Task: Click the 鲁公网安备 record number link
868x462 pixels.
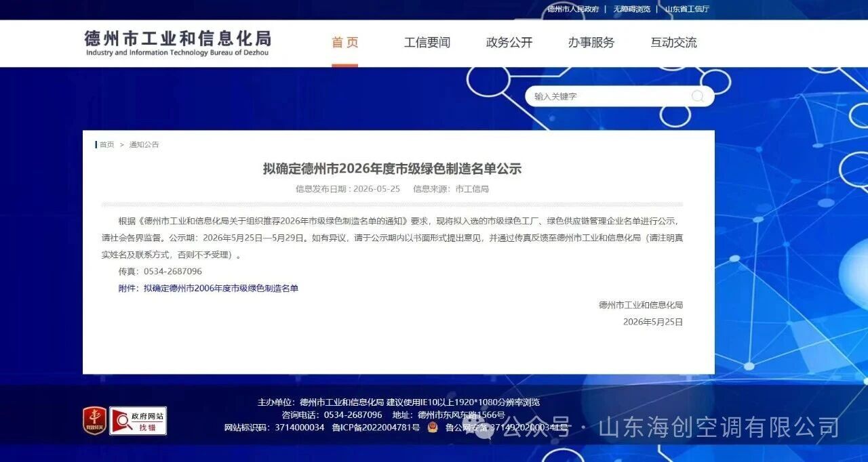Action: coord(506,427)
